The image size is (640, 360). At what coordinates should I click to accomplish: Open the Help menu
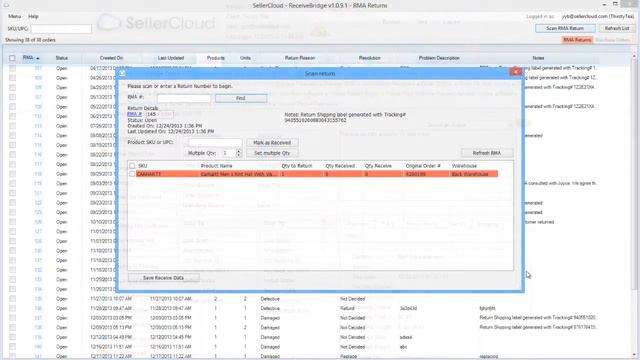(33, 16)
